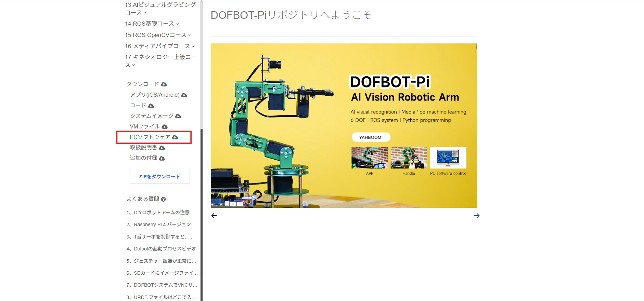This screenshot has height=301, width=644.
Task: Expand 14.ROS基礎コース chevron
Action: pyautogui.click(x=177, y=24)
